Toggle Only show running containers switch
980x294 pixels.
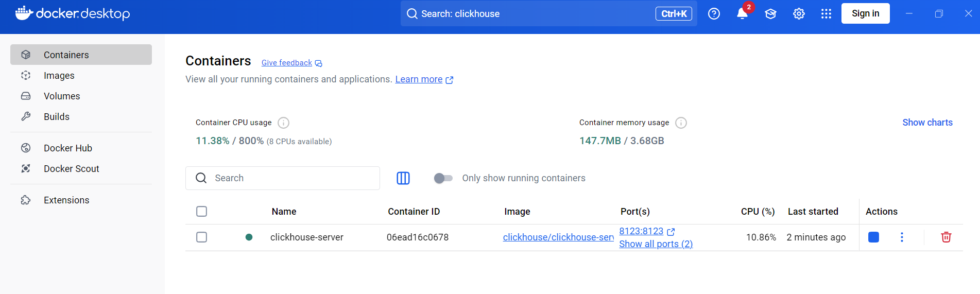[x=443, y=178]
